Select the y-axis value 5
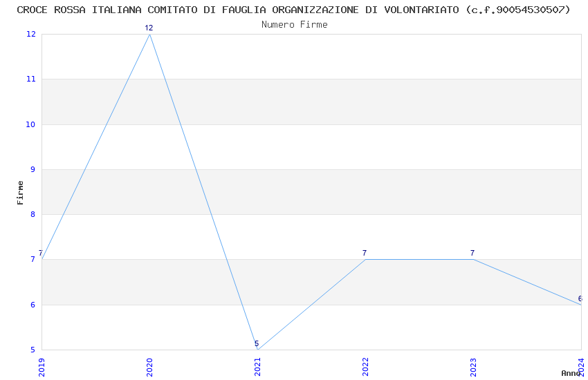The image size is (588, 380). click(x=33, y=350)
